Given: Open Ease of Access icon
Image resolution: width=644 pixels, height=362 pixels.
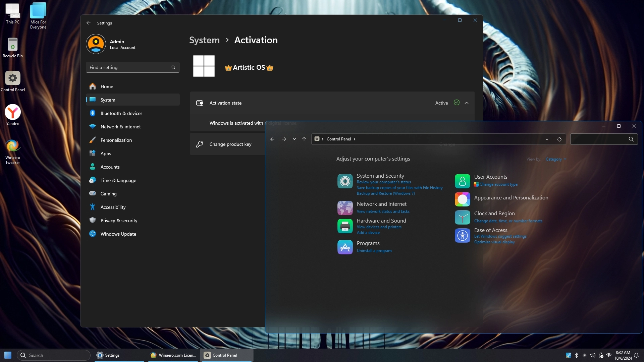Looking at the screenshot, I should [462, 236].
